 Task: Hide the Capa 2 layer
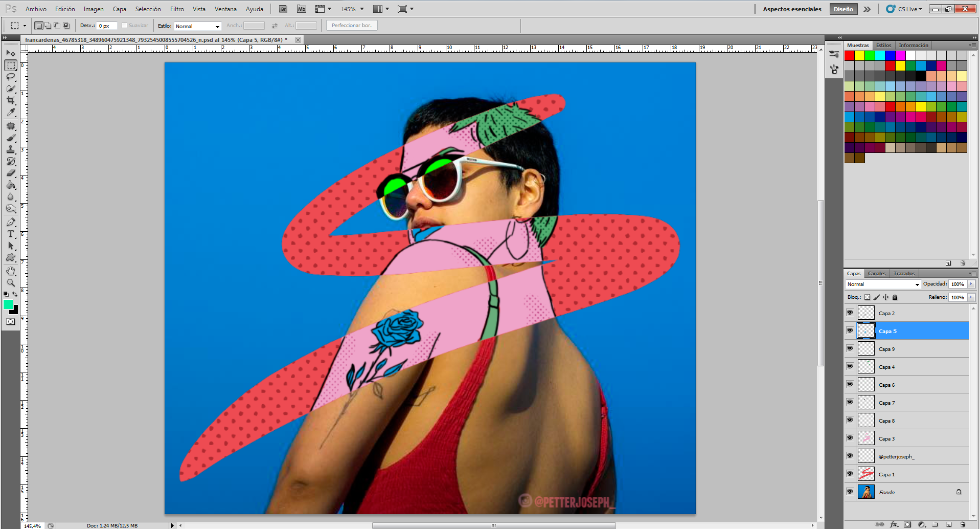click(x=850, y=313)
